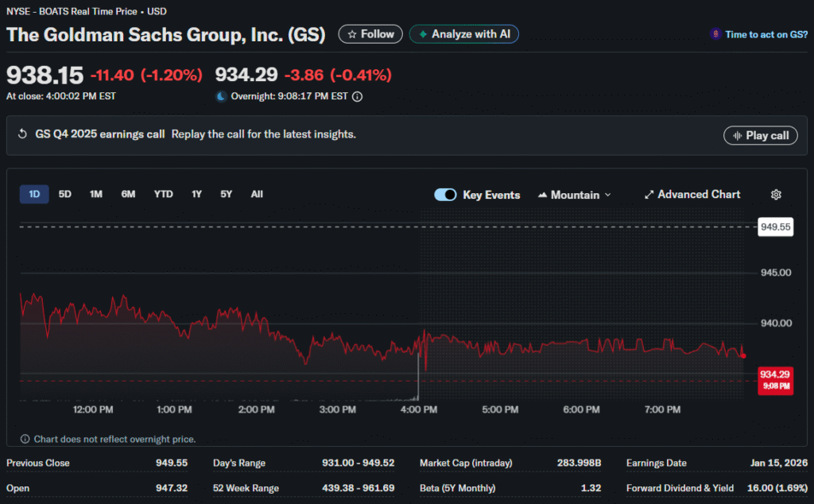Click Analyze with AI button
This screenshot has width=814, height=504.
pos(464,34)
